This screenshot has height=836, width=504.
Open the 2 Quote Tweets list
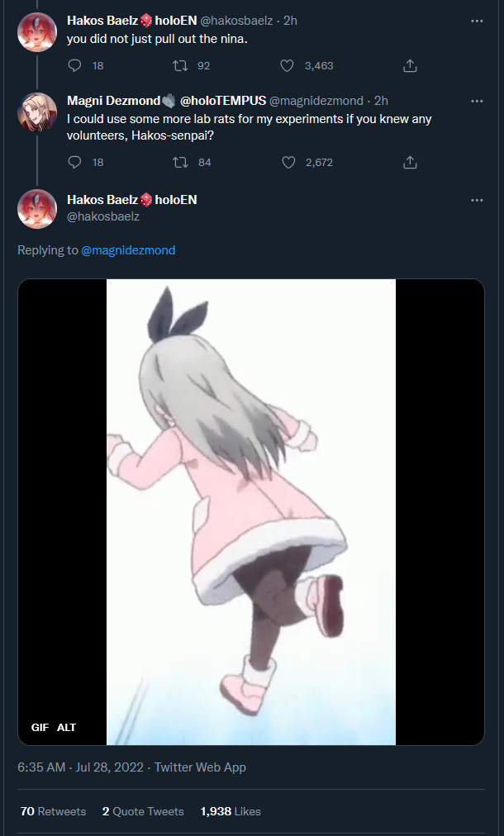143,811
